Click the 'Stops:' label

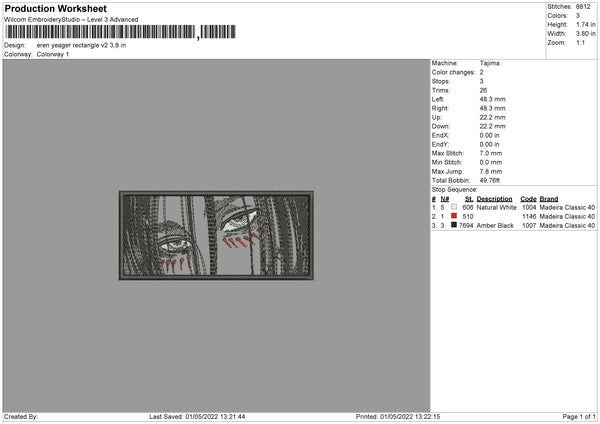coord(441,81)
